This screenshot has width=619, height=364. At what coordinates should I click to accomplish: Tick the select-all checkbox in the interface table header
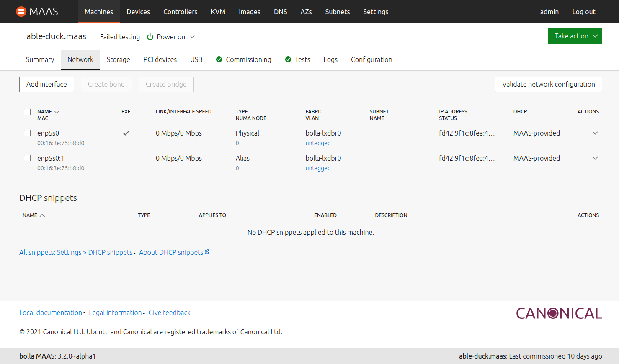(27, 112)
